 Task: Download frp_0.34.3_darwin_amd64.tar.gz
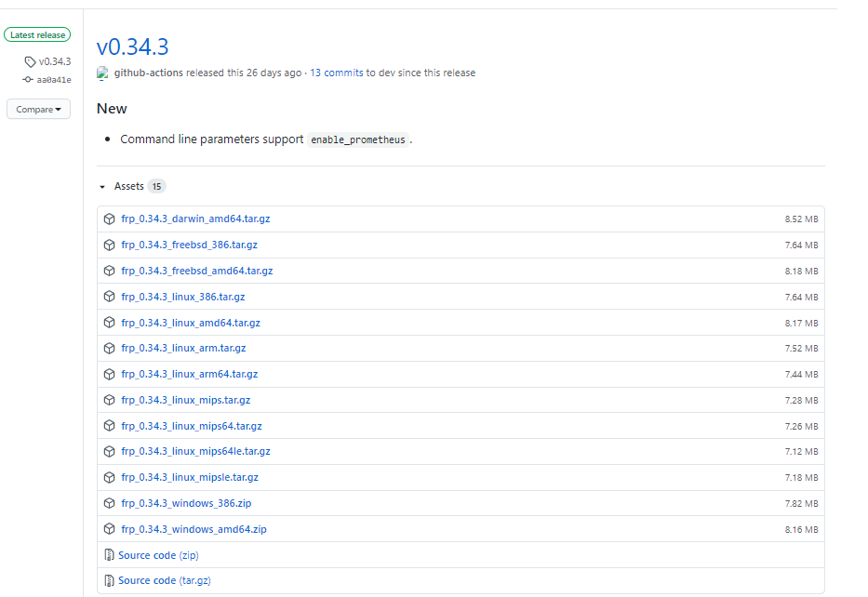pos(195,219)
